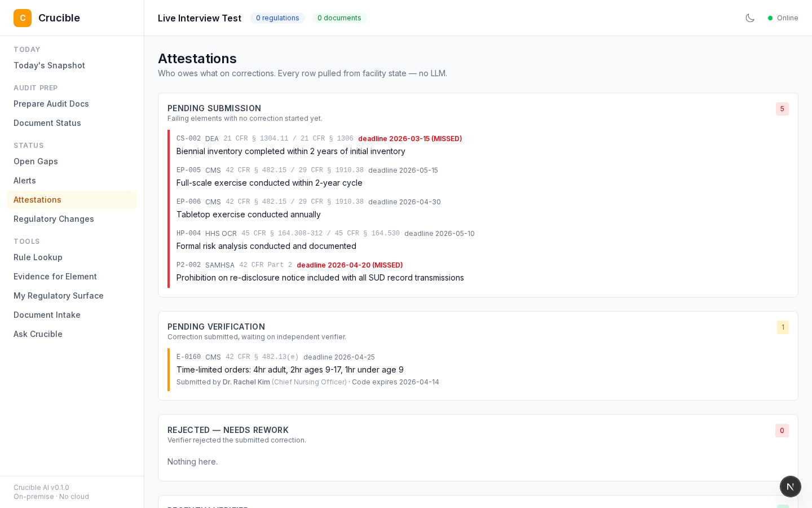This screenshot has height=508, width=812.
Task: Open My Regulatory Surface
Action: [59, 296]
